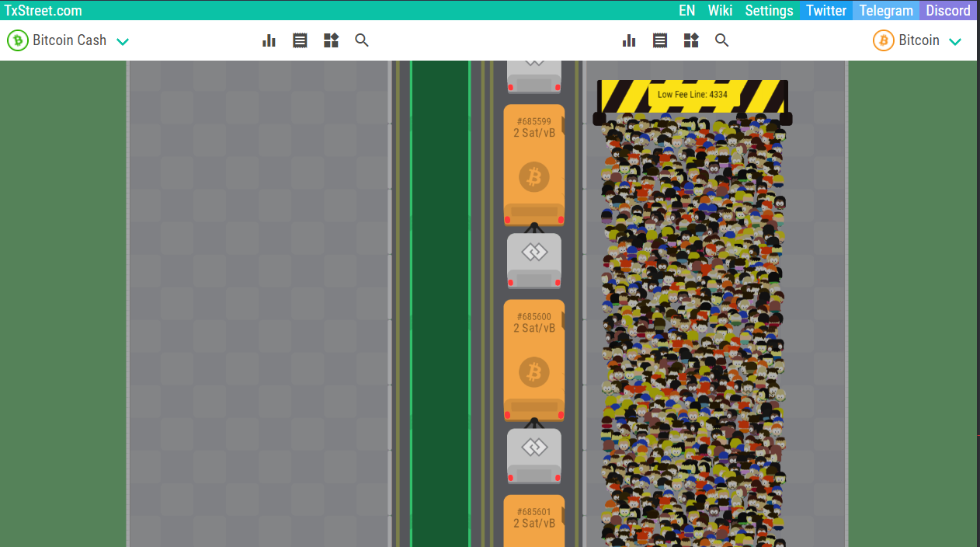Screen dimensions: 980x547
Task: Open the Bitcoin statistics bar chart icon
Action: [629, 40]
